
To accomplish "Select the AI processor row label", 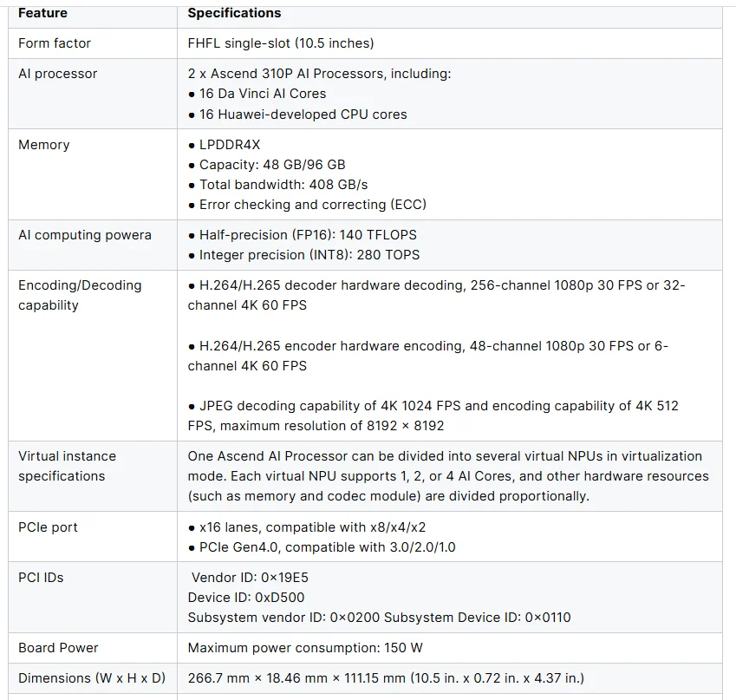I will pos(58,74).
